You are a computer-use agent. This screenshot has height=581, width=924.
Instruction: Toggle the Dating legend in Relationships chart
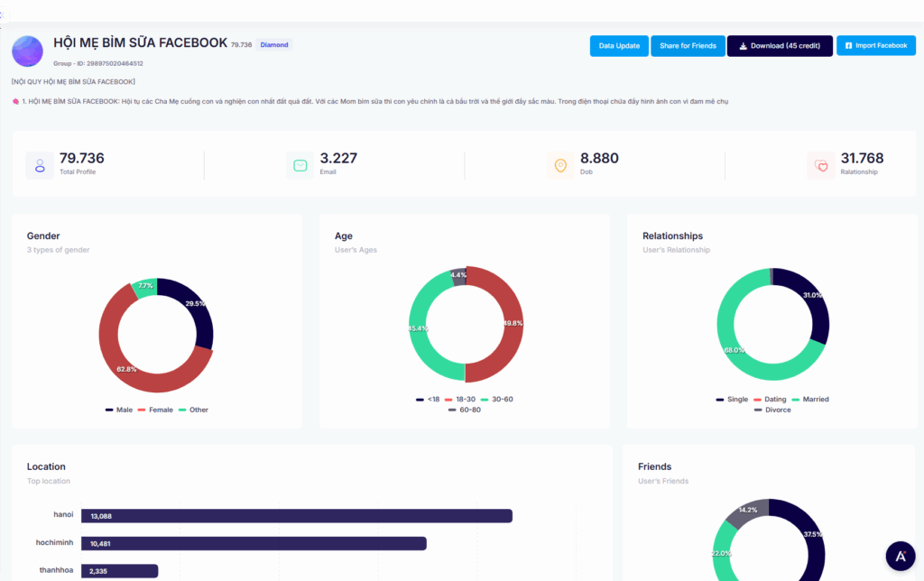click(770, 400)
